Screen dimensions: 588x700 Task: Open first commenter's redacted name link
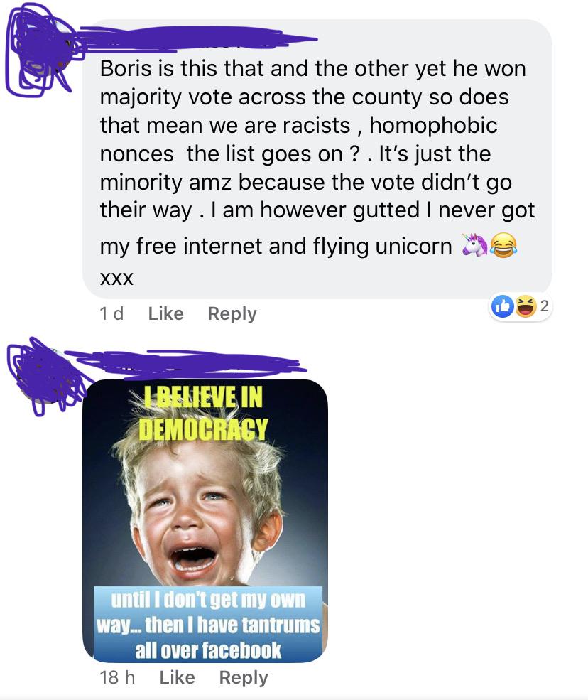[x=196, y=37]
